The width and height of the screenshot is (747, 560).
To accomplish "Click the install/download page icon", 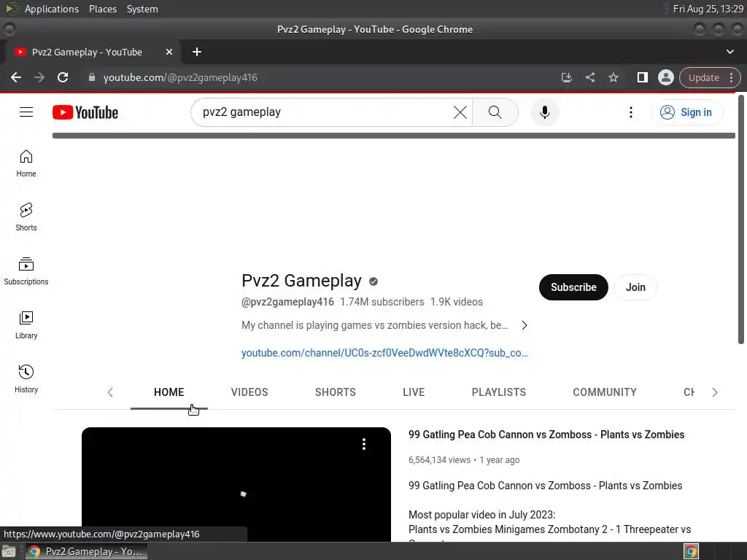I will click(566, 77).
